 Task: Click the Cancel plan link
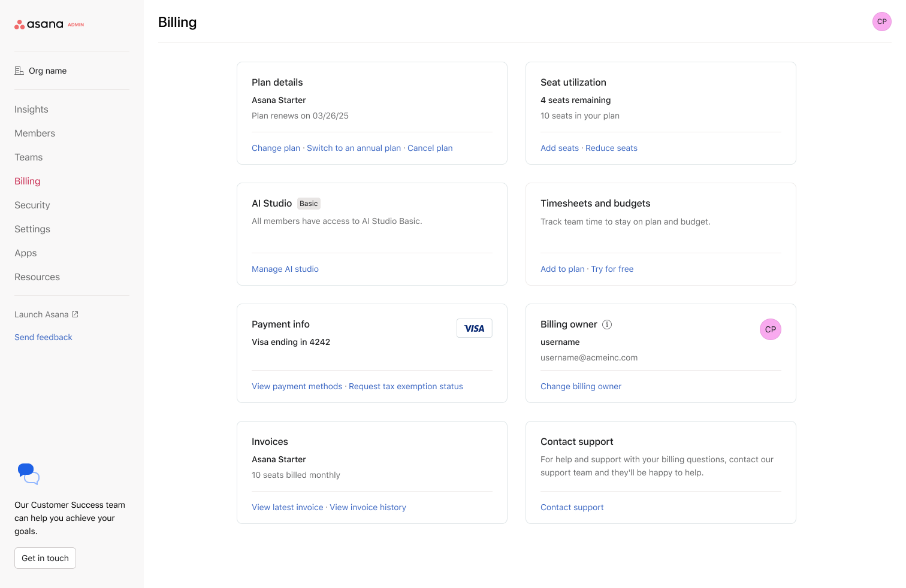click(x=430, y=148)
